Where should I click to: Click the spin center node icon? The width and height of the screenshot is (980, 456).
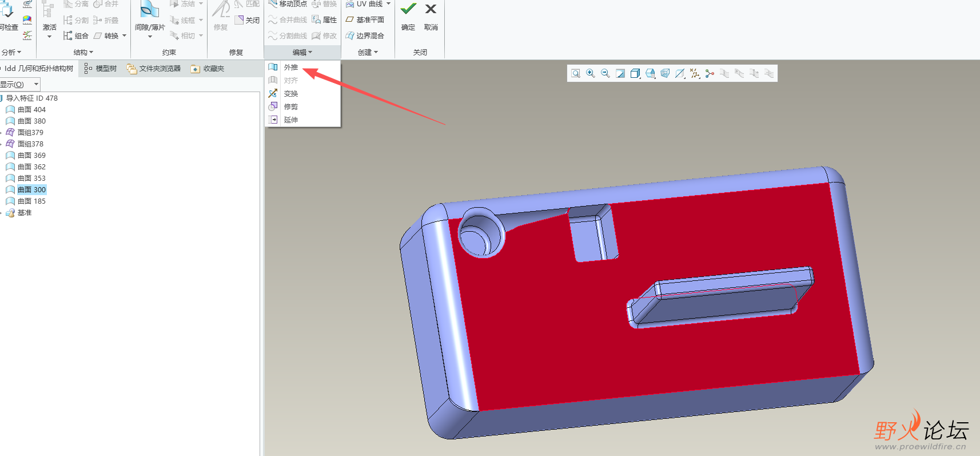click(710, 73)
